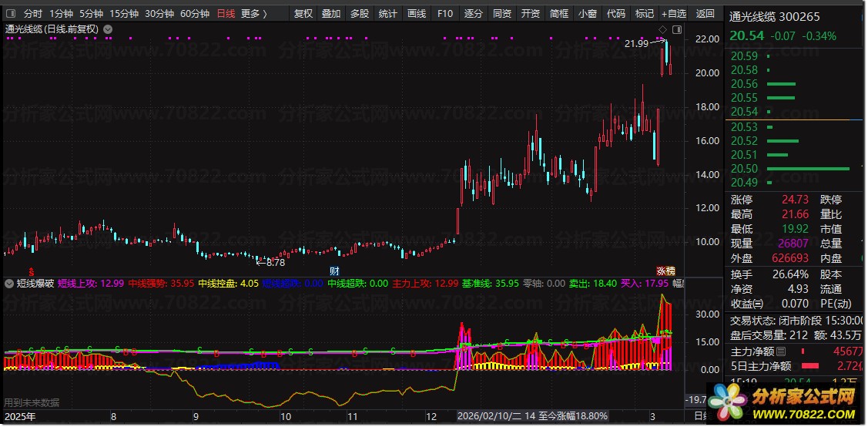This screenshot has height=427, width=868.
Task: Click the red S signal marker under the chart
Action: tap(31, 271)
